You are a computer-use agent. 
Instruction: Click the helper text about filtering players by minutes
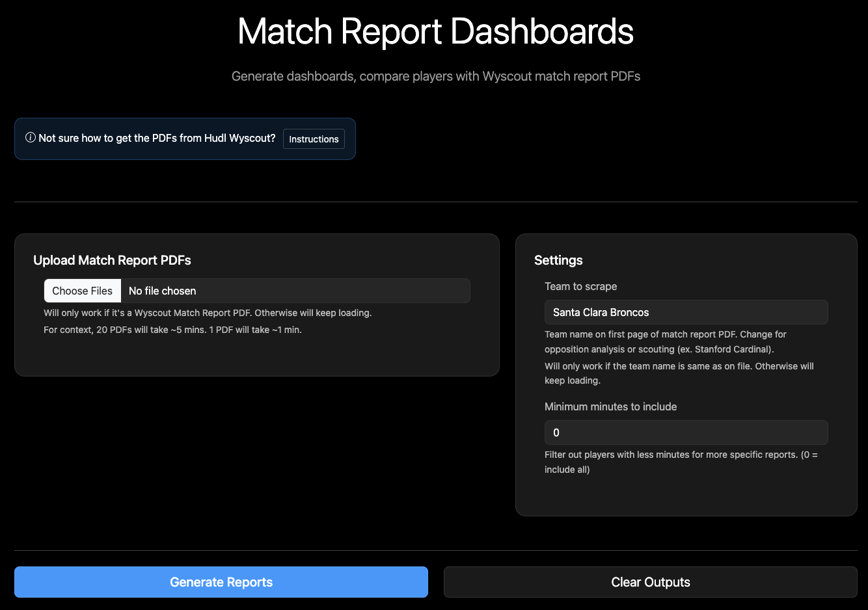(681, 462)
